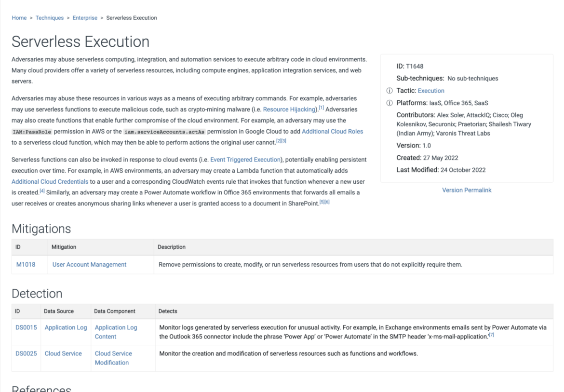Viewport: 564px width, 392px height.
Task: Click the 'Version: 1.0' text
Action: pyautogui.click(x=414, y=146)
